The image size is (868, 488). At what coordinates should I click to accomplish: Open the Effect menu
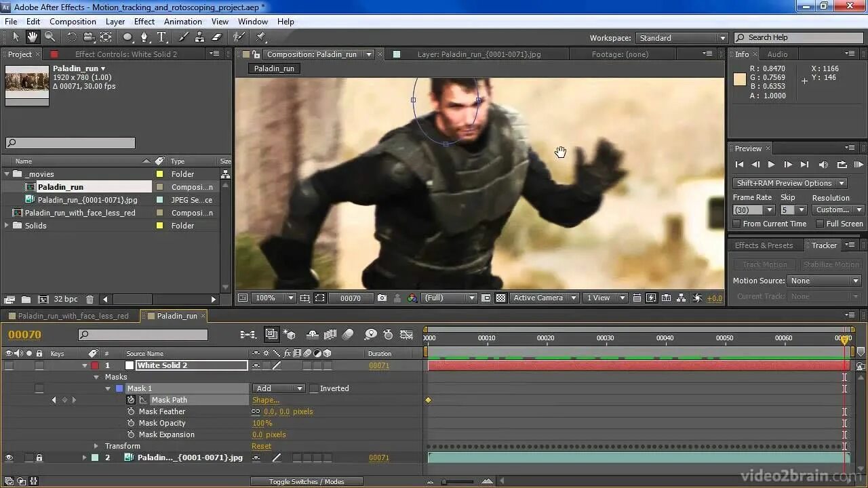144,22
